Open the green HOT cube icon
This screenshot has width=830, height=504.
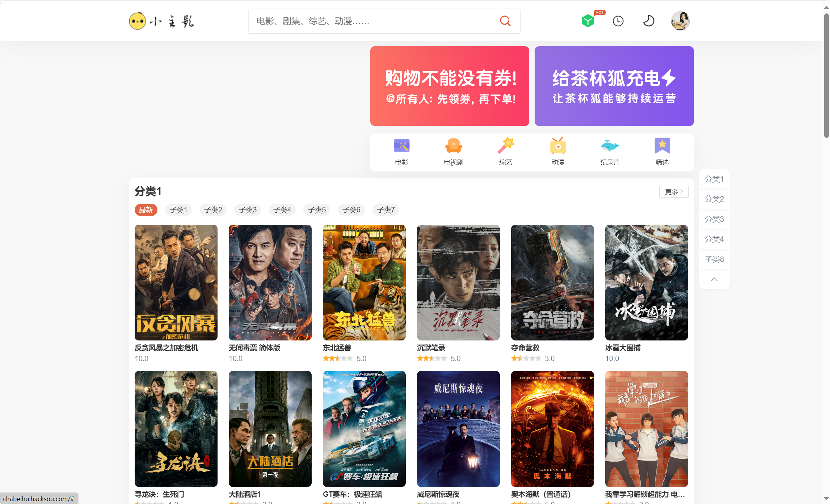[588, 21]
